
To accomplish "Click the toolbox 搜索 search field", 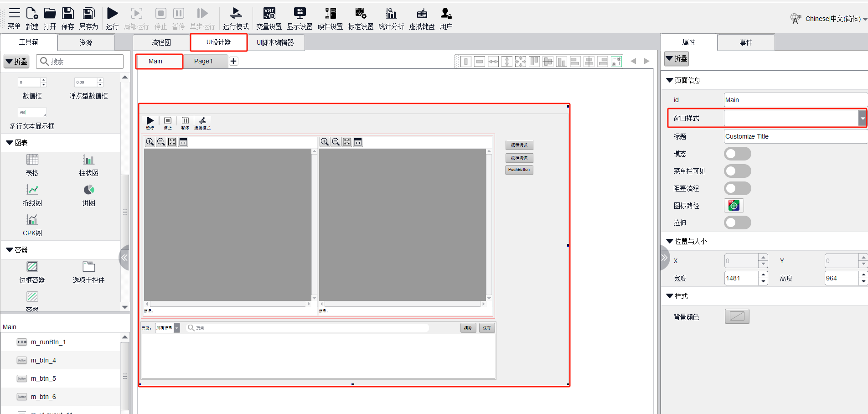I will click(80, 62).
